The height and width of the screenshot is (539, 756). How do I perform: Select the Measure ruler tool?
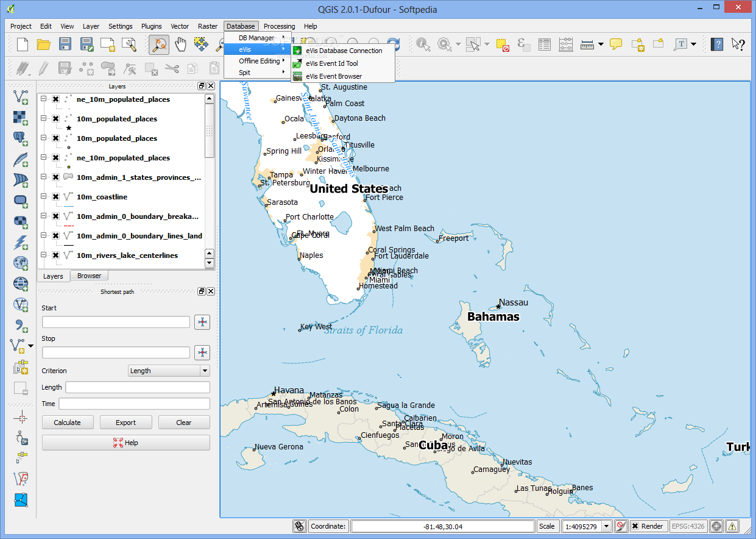pyautogui.click(x=587, y=44)
